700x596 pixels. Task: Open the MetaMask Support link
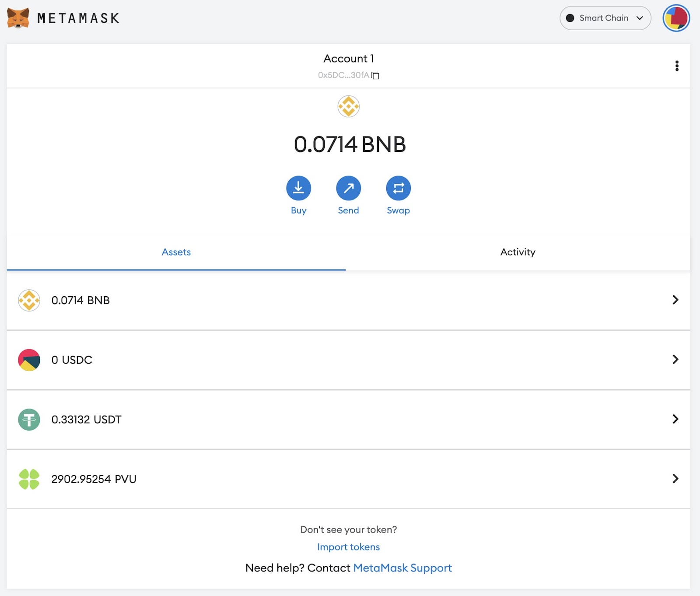402,568
